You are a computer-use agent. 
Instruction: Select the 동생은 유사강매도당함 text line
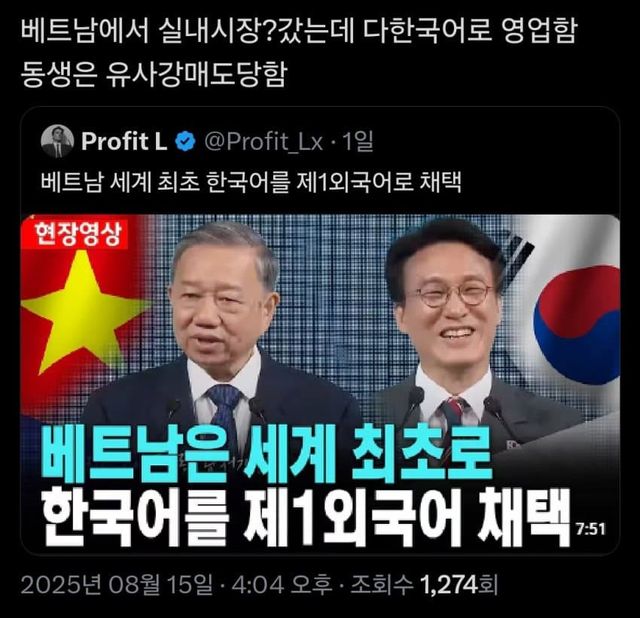point(154,74)
